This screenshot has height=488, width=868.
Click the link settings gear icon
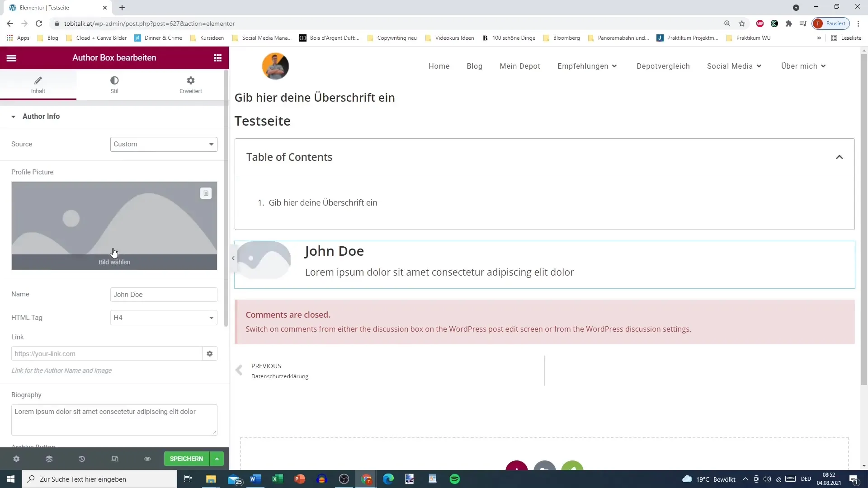pos(210,353)
